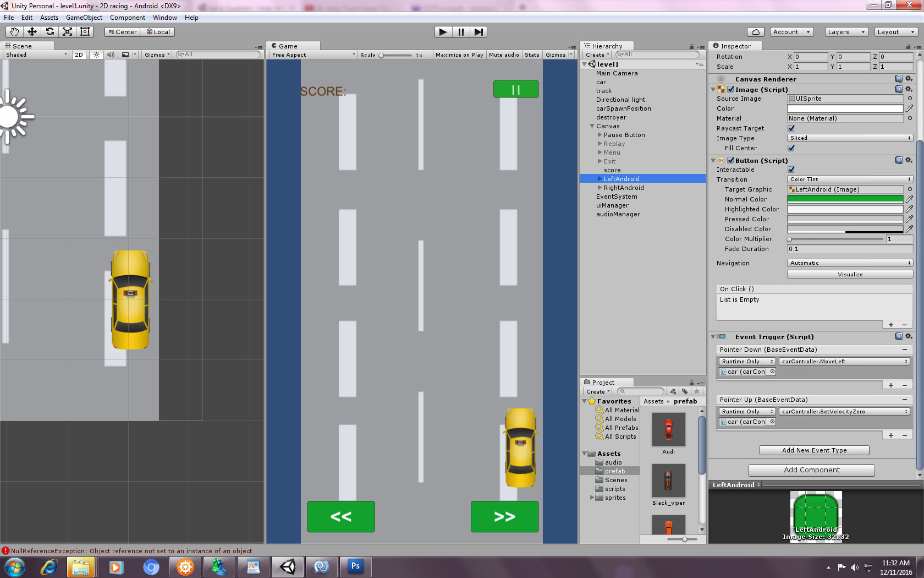Click Local handle rotation button

[x=158, y=32]
